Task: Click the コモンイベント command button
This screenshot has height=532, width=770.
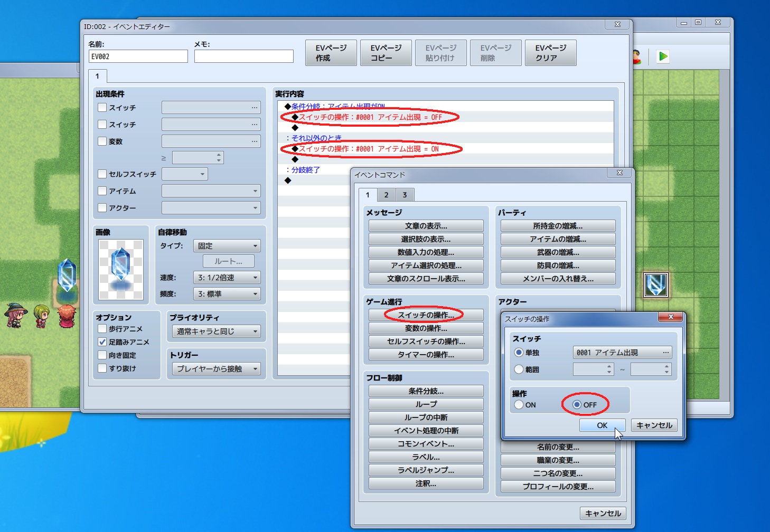Action: point(426,444)
